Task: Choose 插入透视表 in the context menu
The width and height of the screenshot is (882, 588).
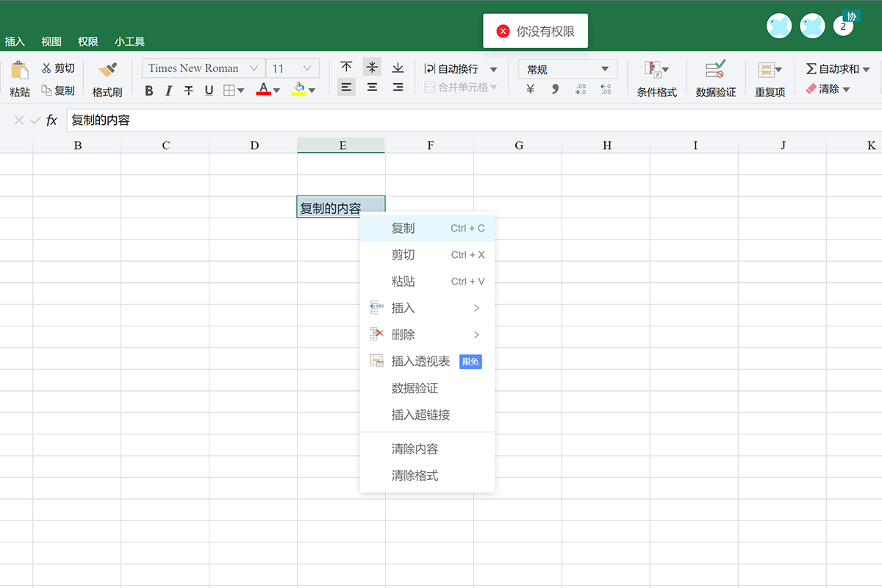Action: tap(427, 362)
